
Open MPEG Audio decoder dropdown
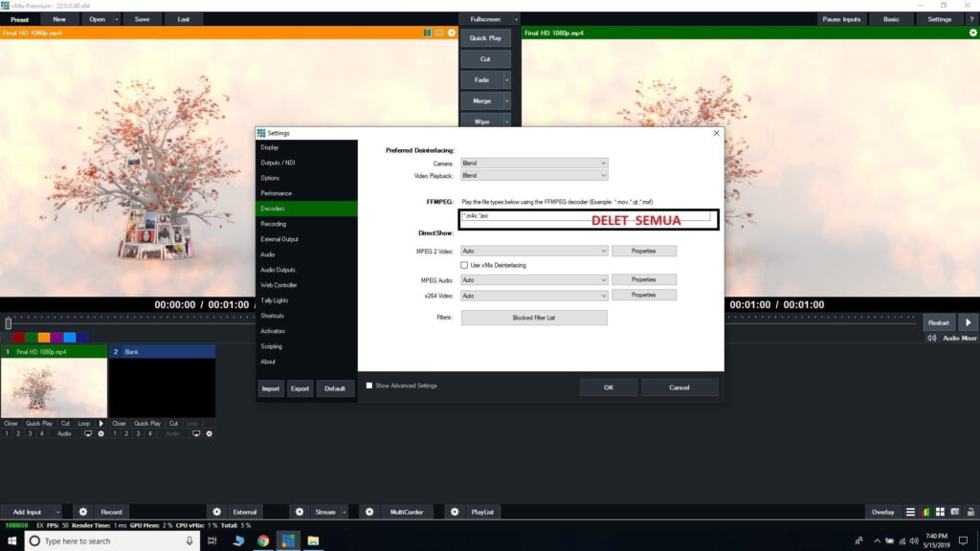point(534,280)
